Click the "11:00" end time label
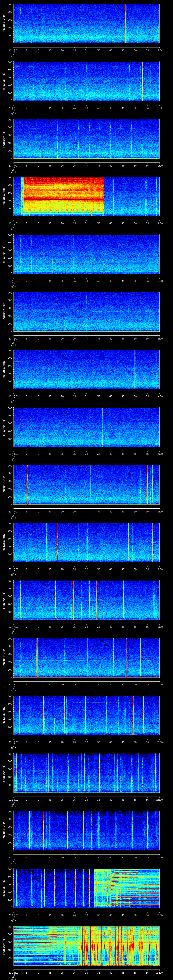This screenshot has height=980, width=173. coord(160,223)
